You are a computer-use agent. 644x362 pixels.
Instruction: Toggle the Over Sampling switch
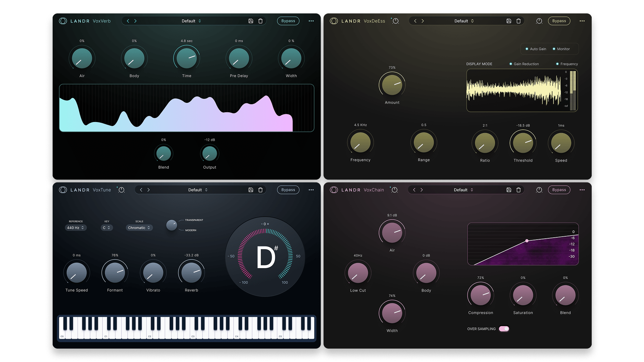coord(504,329)
